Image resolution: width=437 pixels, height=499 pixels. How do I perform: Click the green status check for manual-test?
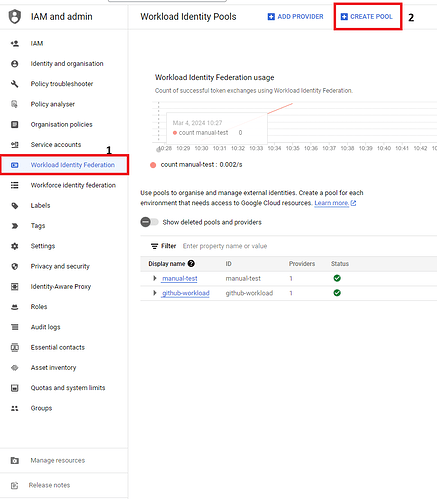(337, 278)
